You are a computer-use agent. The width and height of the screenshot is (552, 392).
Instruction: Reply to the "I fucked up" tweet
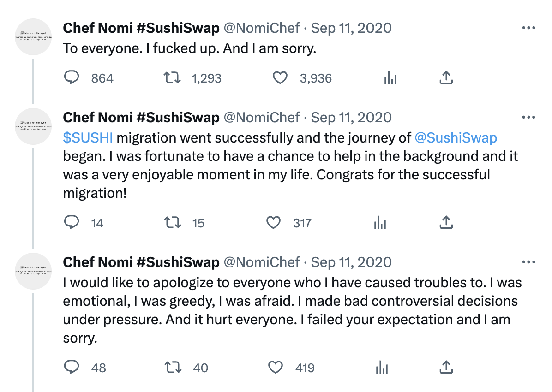pos(72,78)
